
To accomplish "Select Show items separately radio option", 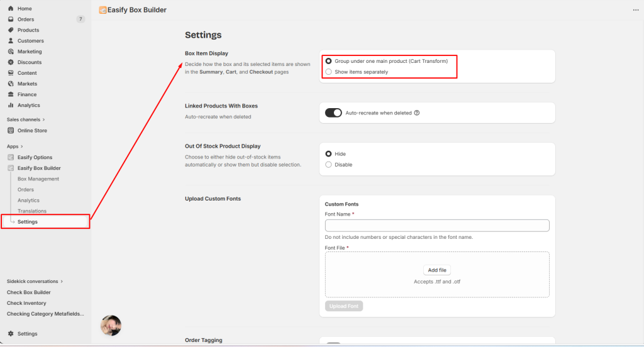I will click(328, 72).
